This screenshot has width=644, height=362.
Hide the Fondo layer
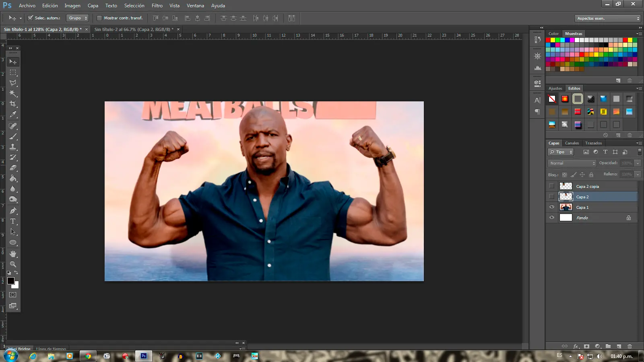coord(552,218)
